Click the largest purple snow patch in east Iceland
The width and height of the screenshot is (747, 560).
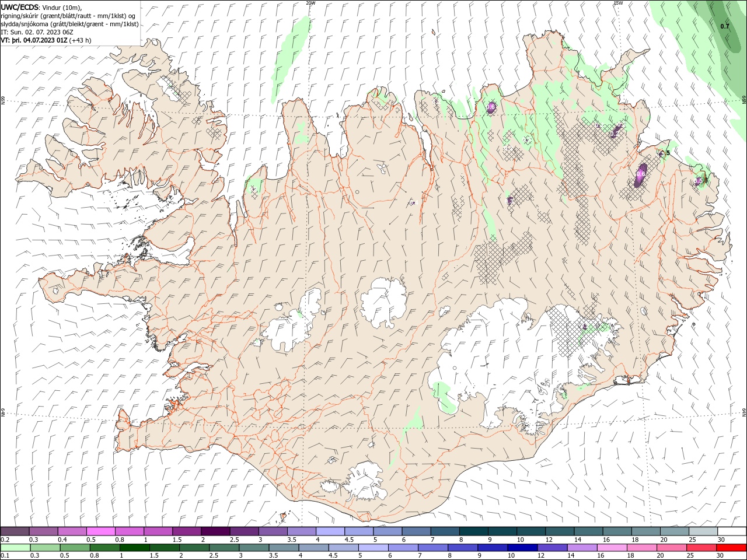pos(641,174)
